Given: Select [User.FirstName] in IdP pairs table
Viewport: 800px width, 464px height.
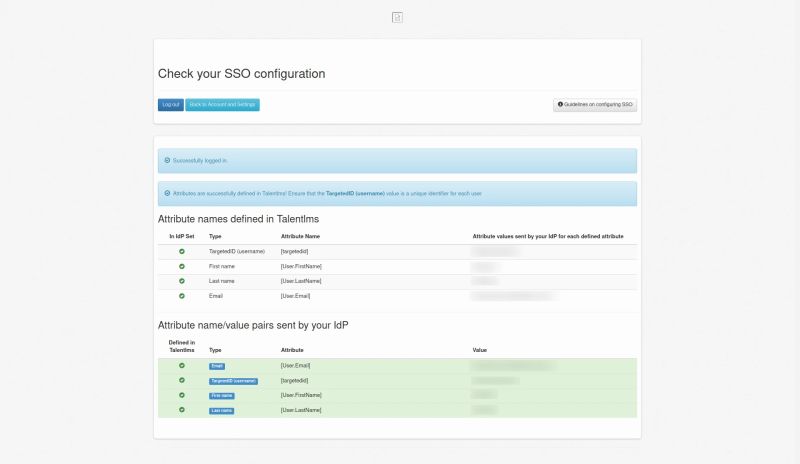Looking at the screenshot, I should click(x=301, y=395).
